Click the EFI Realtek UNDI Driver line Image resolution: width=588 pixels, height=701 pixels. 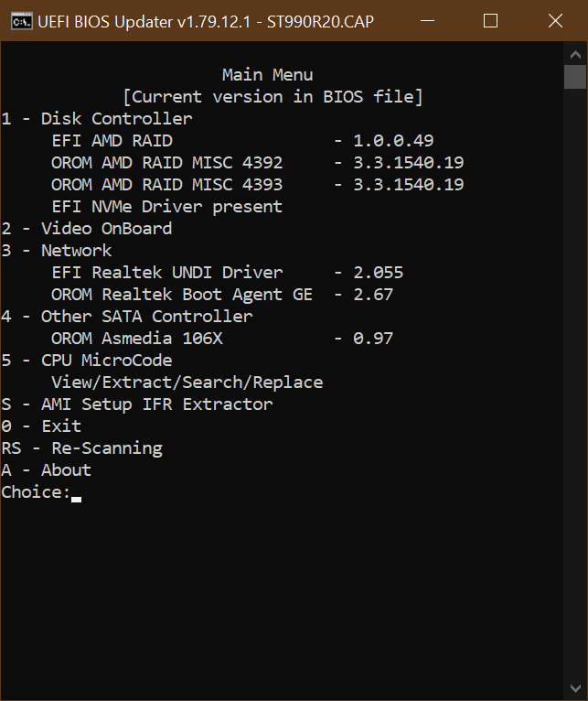167,273
